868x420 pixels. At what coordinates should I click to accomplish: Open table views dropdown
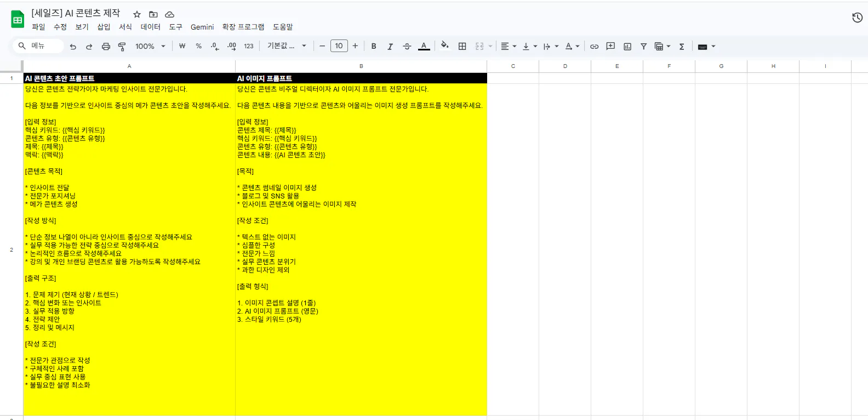(x=663, y=46)
